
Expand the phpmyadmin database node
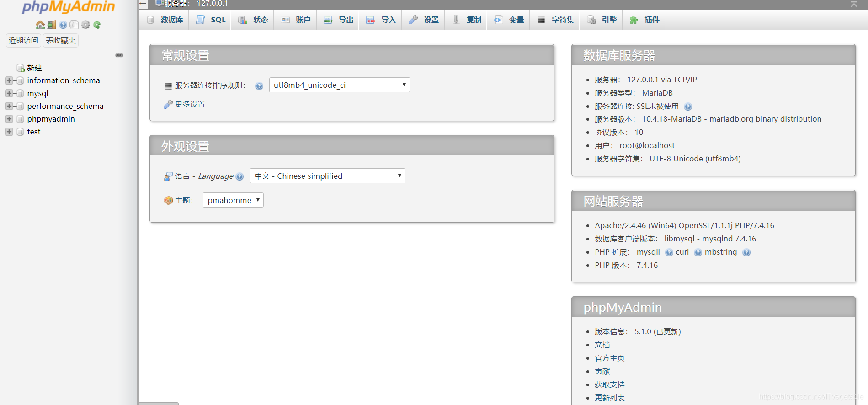(9, 119)
